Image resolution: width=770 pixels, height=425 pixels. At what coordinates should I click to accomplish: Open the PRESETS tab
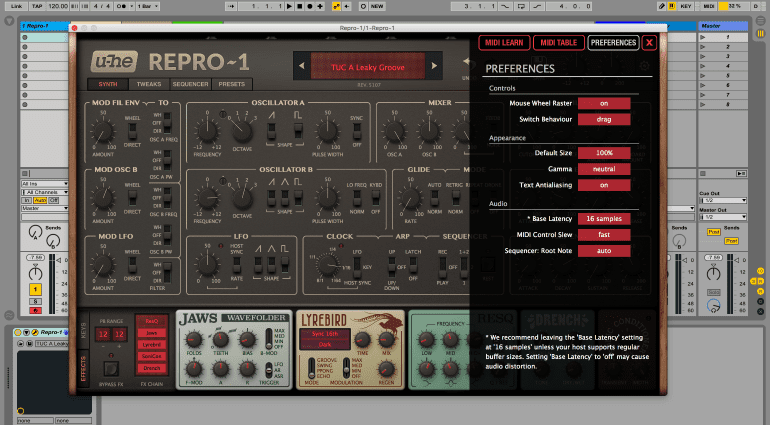[232, 85]
